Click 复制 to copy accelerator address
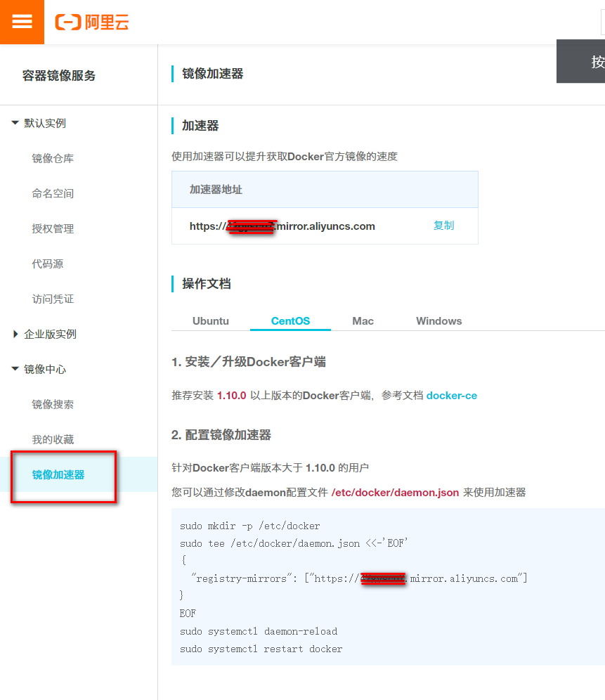The width and height of the screenshot is (605, 700). point(444,226)
